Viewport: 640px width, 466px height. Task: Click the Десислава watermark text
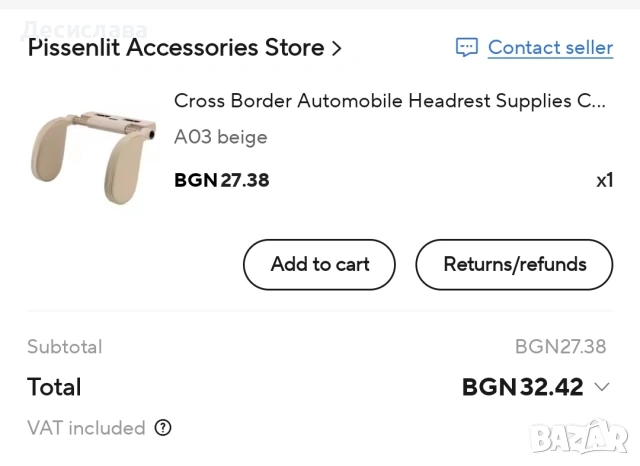84,29
